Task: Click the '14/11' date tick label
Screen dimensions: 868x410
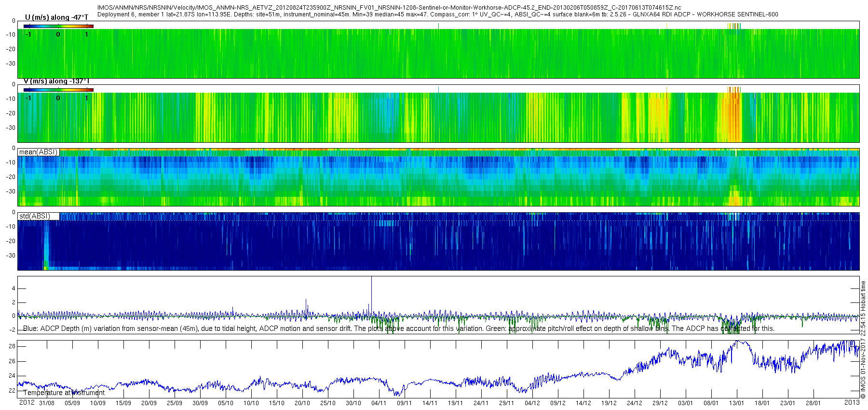Action: 430,403
